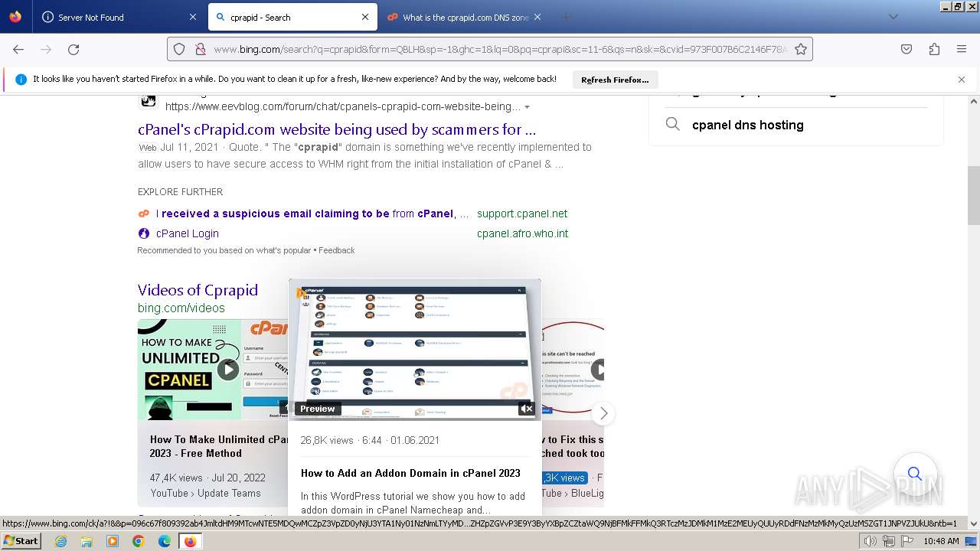Open the suspicious email cPanel link
The width and height of the screenshot is (980, 551).
[312, 214]
